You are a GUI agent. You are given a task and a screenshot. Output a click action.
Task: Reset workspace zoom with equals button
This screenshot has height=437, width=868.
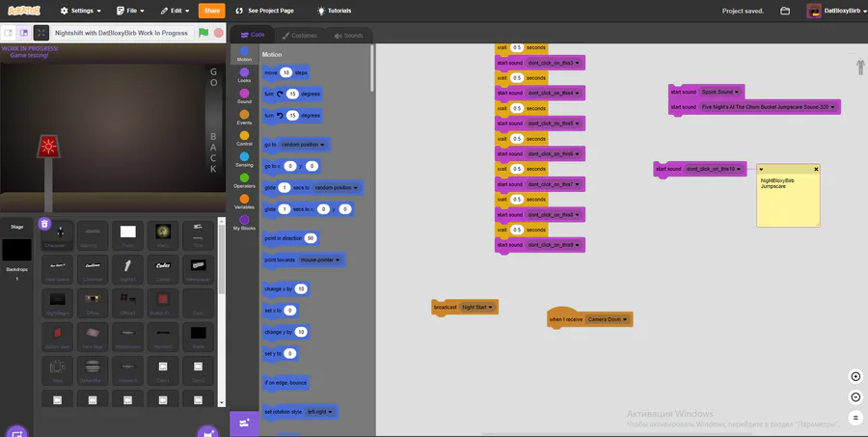tap(855, 418)
